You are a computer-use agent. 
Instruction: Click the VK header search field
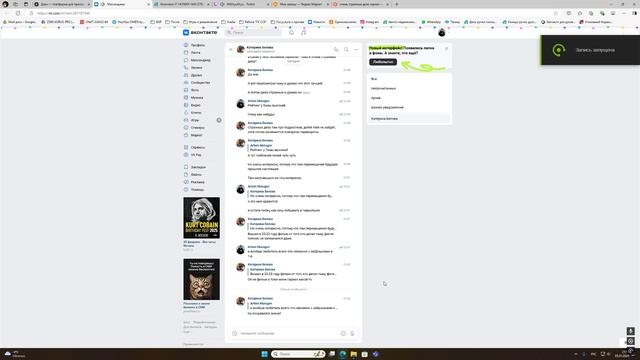[x=253, y=32]
